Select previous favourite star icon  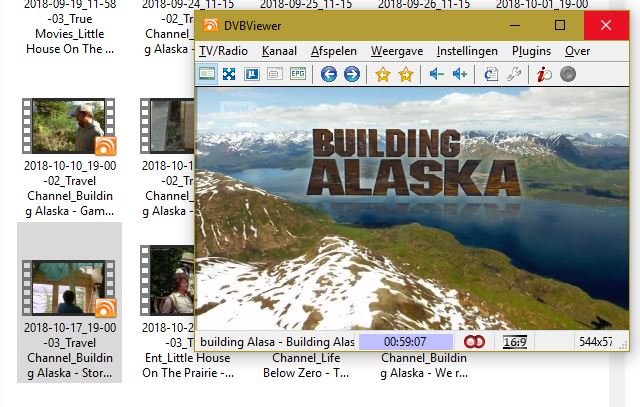point(383,74)
